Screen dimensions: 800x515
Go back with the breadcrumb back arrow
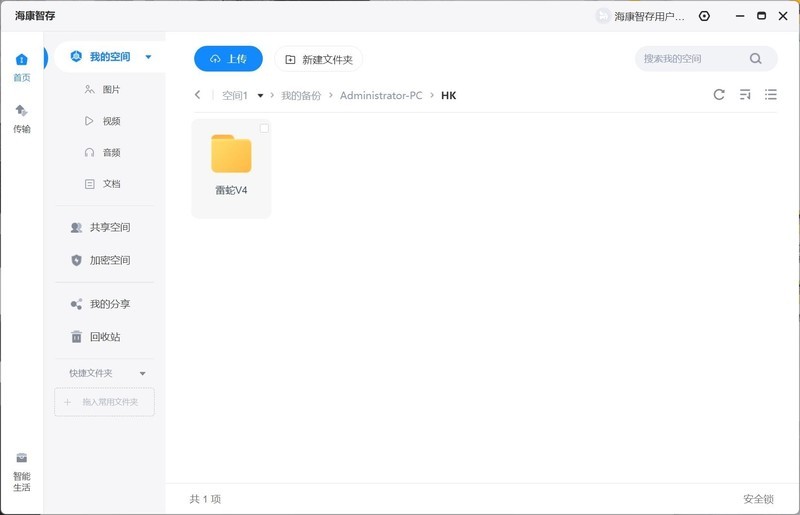197,95
